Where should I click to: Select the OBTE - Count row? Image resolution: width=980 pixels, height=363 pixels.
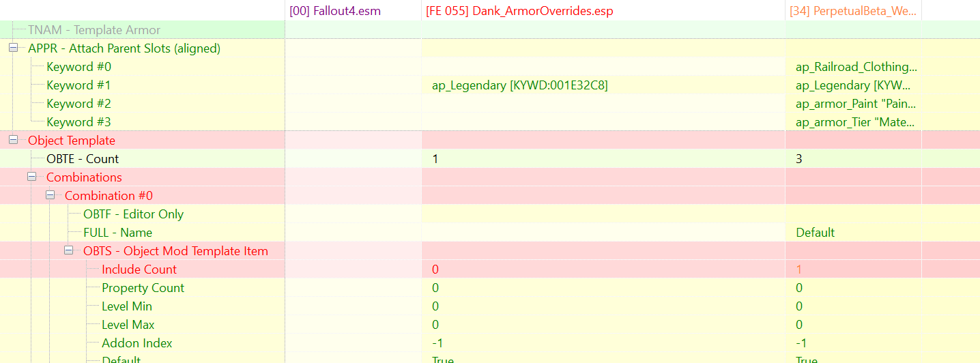click(490, 159)
